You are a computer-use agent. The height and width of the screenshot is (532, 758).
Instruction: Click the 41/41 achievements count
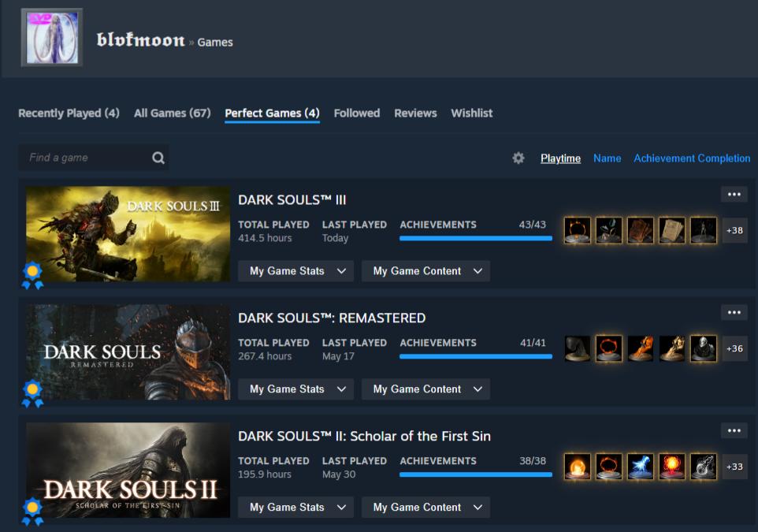[x=533, y=342]
